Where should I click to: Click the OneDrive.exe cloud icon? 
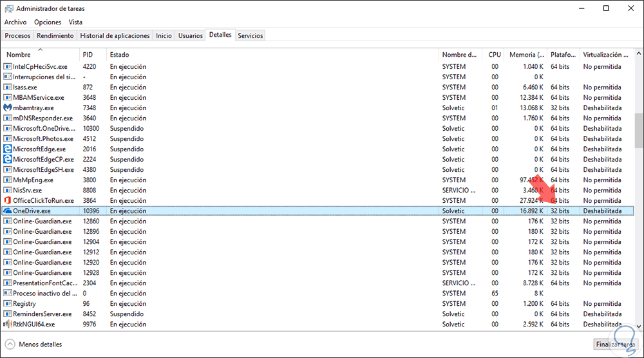point(7,211)
